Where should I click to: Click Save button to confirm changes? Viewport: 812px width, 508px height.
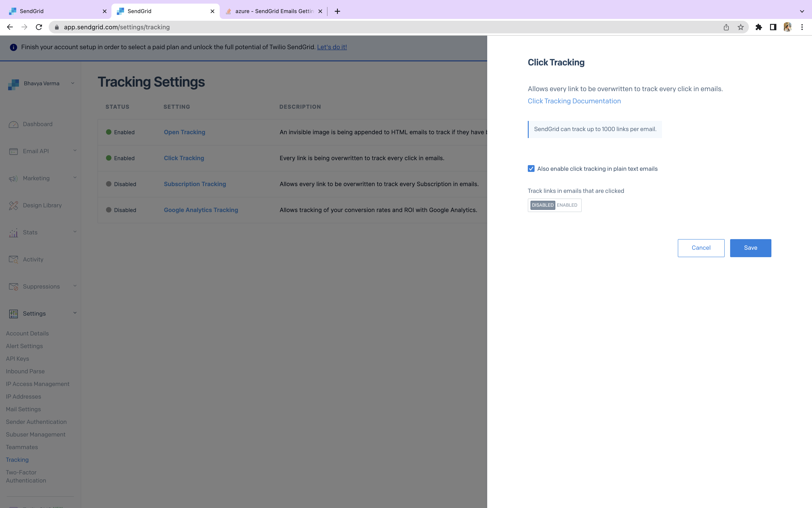[x=751, y=247]
